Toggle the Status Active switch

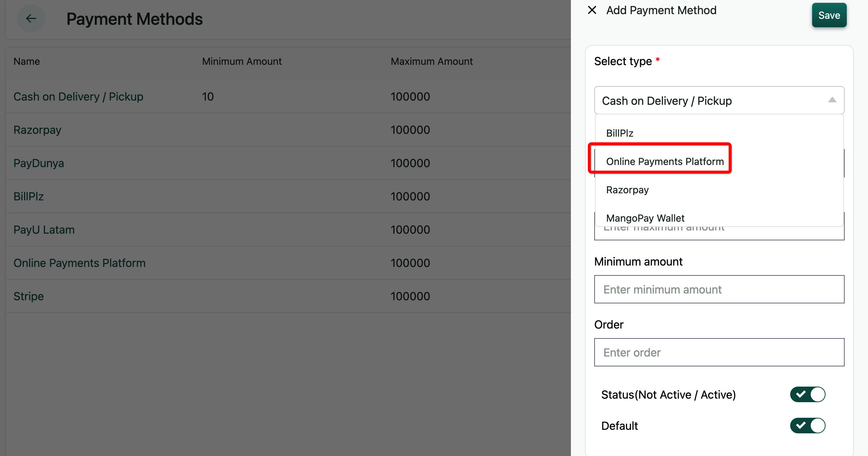807,394
